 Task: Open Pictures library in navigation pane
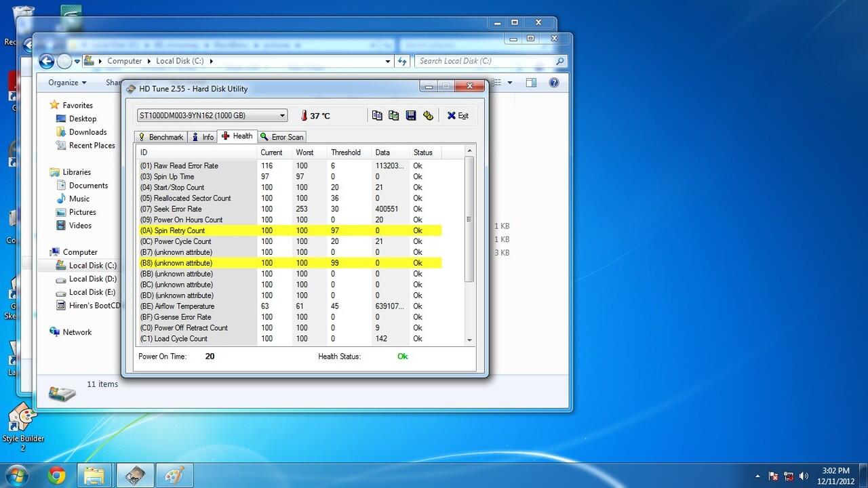[82, 212]
